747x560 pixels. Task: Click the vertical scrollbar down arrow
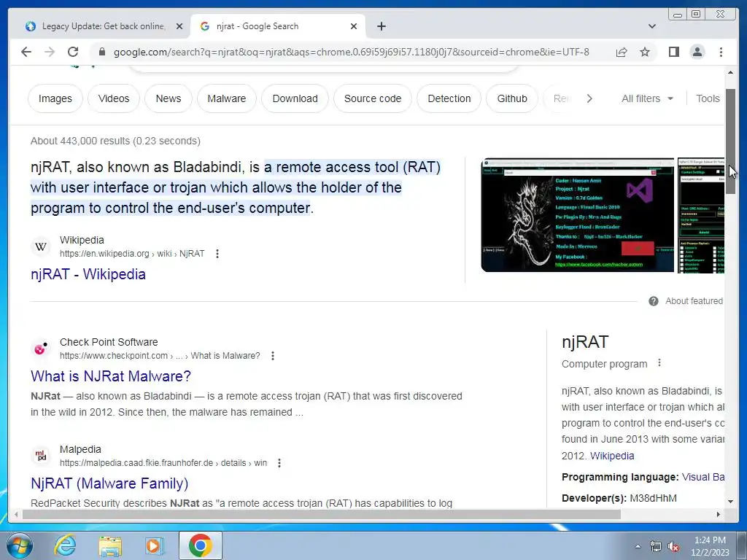[x=730, y=501]
